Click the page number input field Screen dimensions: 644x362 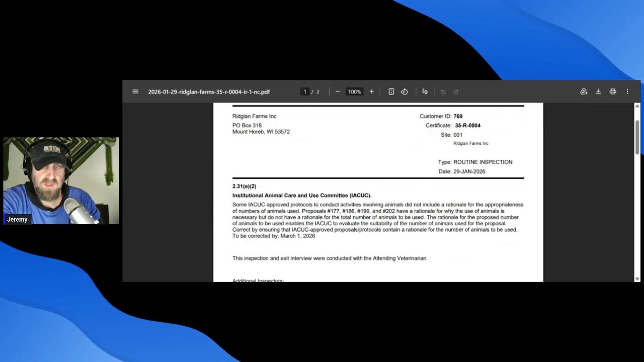(305, 92)
